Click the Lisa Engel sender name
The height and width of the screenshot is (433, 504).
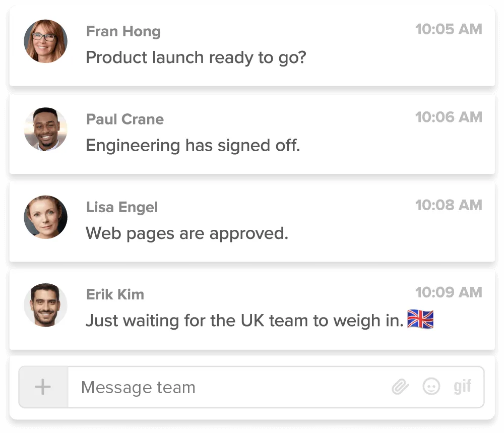[122, 207]
